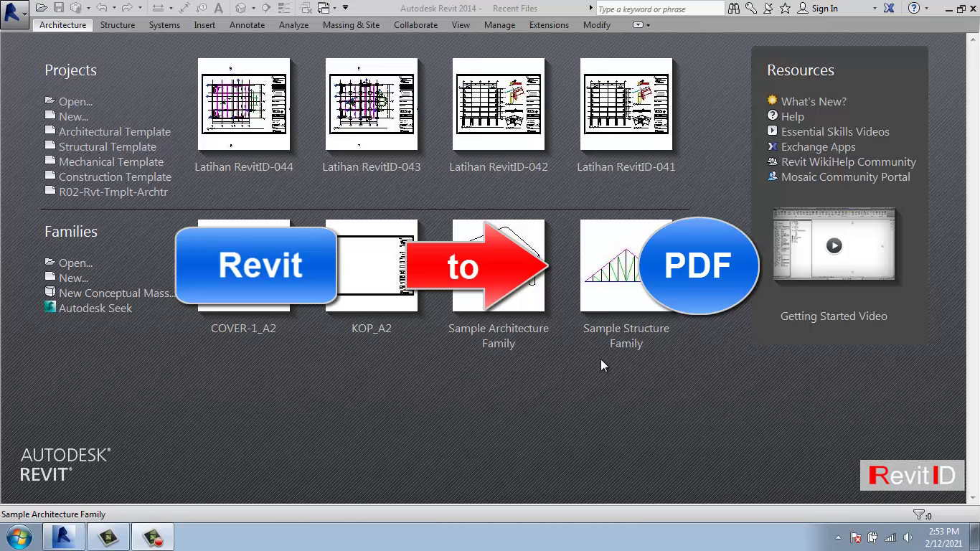Open Communication Center satellite dish icon
The height and width of the screenshot is (551, 980).
coord(768,8)
